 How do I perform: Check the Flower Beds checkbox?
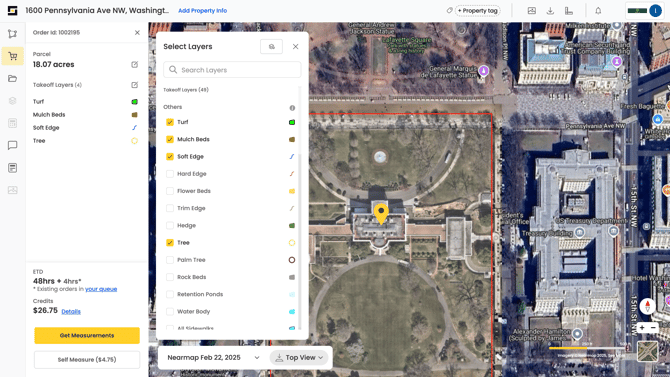pyautogui.click(x=170, y=191)
